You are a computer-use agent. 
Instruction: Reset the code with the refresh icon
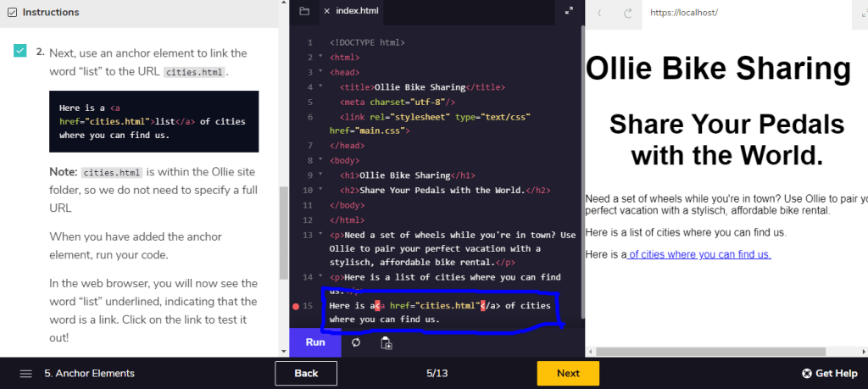pyautogui.click(x=356, y=342)
